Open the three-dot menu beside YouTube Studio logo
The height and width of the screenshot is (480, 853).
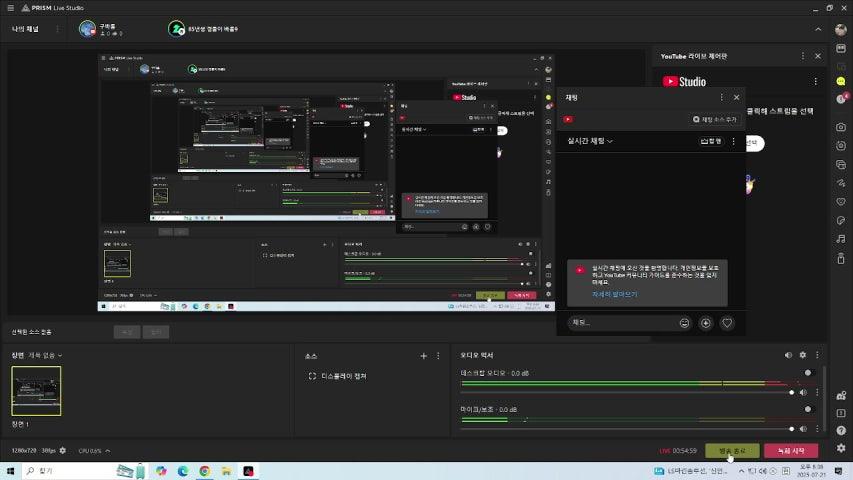[815, 82]
